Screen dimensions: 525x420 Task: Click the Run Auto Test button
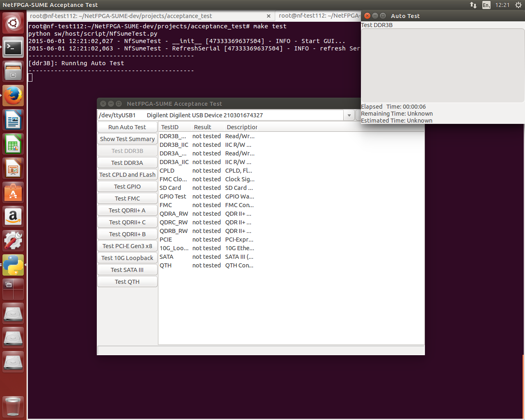(127, 127)
